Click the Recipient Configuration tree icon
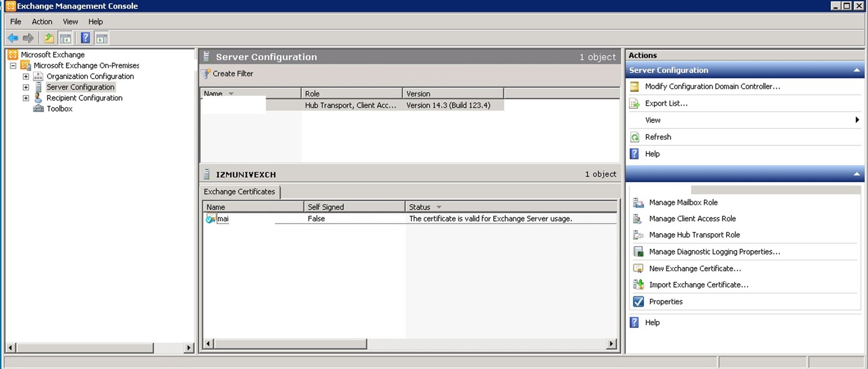This screenshot has height=369, width=868. point(38,98)
